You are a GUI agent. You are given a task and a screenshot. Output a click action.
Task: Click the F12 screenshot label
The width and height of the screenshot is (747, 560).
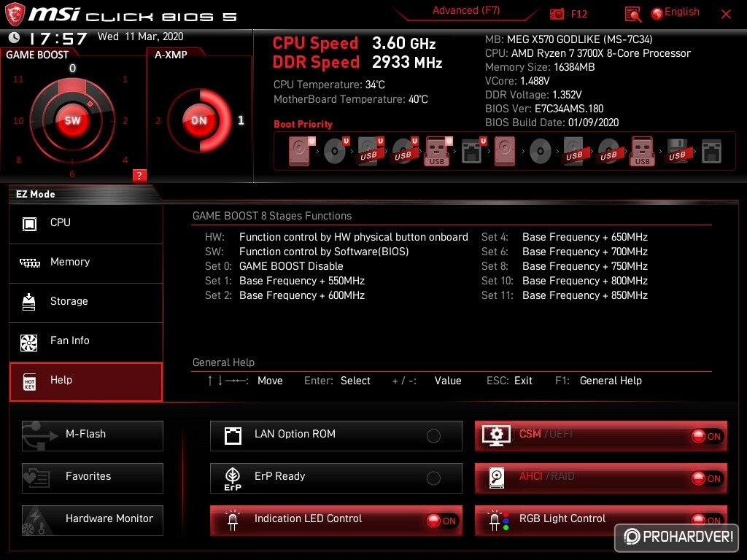click(578, 15)
